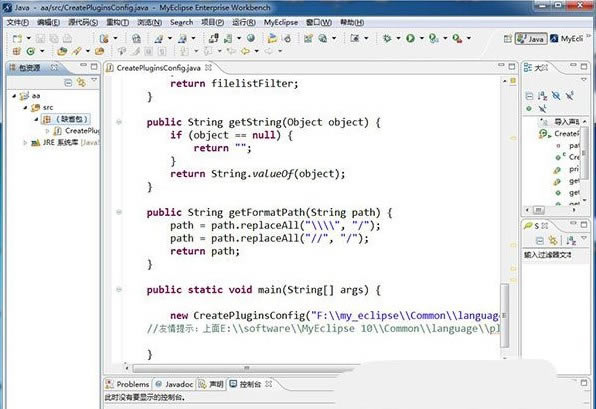Image resolution: width=596 pixels, height=409 pixels.
Task: Click the New file toolbar icon
Action: [17, 38]
